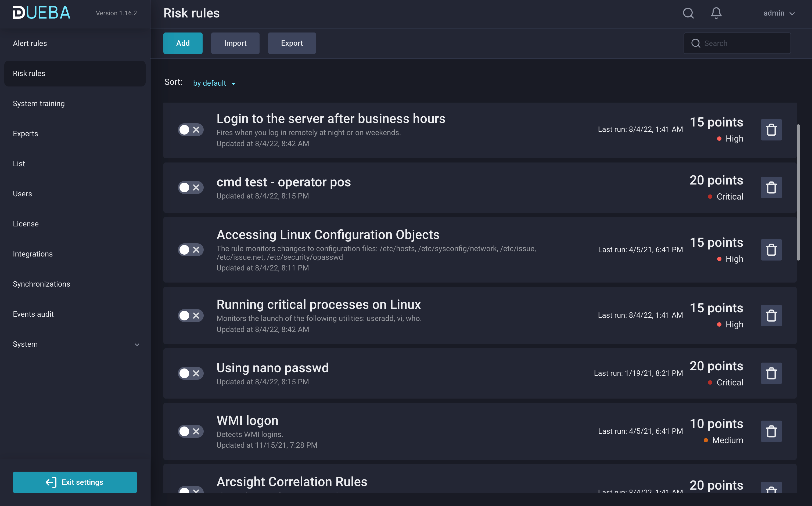This screenshot has height=506, width=812.
Task: Delete the Login to the server rule
Action: pos(771,130)
